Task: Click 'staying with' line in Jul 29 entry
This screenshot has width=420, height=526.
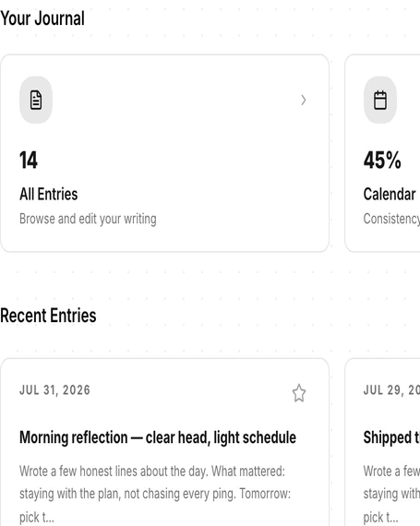Action: (x=391, y=494)
